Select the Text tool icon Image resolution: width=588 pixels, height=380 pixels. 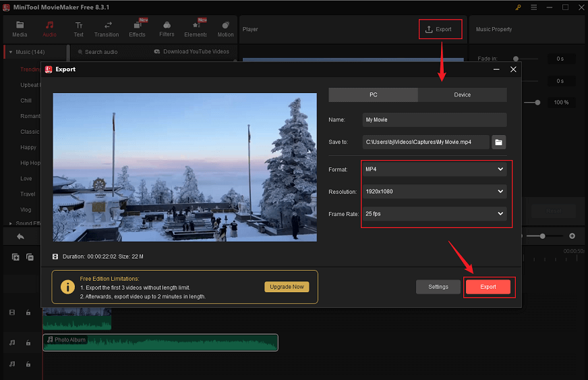point(78,26)
